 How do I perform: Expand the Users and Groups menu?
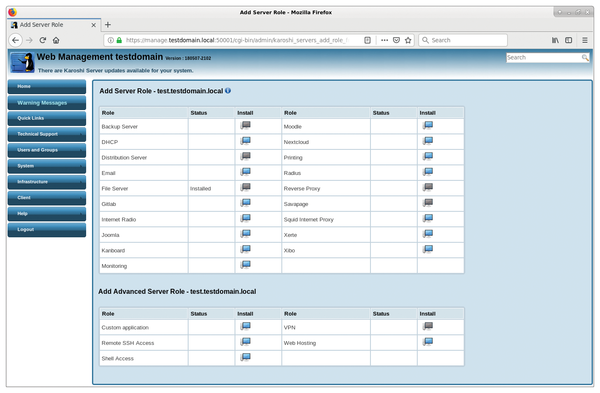tap(47, 150)
